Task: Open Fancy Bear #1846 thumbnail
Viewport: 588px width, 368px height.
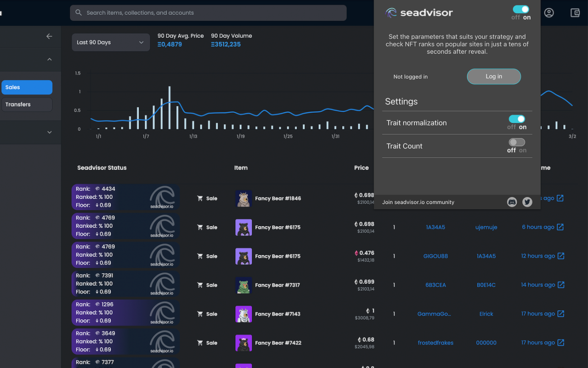Action: [243, 198]
